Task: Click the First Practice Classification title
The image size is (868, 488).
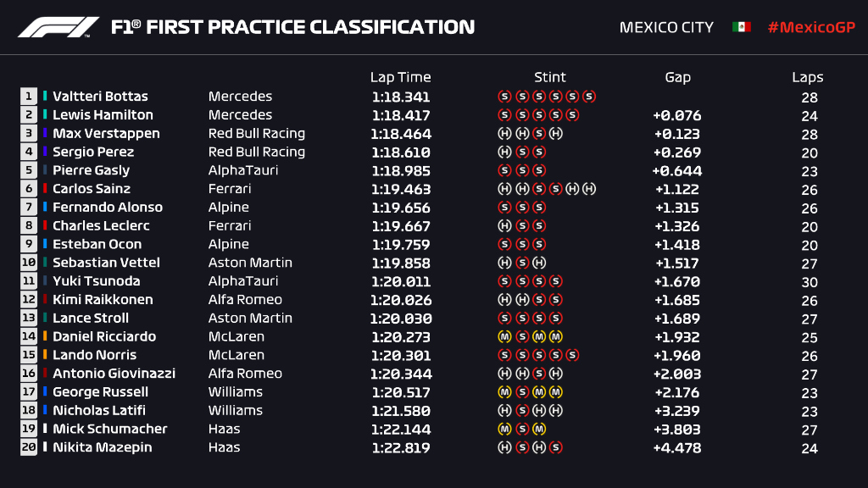Action: [x=292, y=27]
